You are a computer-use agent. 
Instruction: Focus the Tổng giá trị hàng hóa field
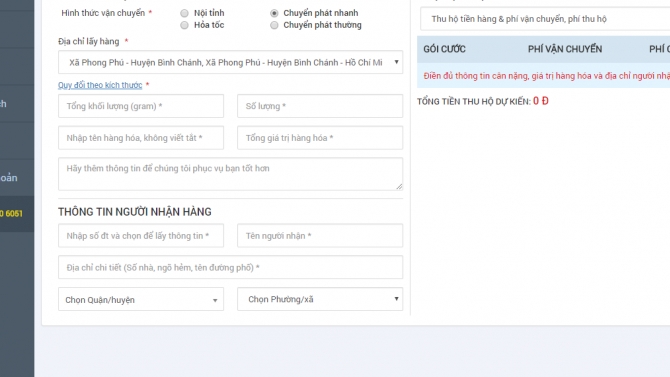click(x=320, y=138)
